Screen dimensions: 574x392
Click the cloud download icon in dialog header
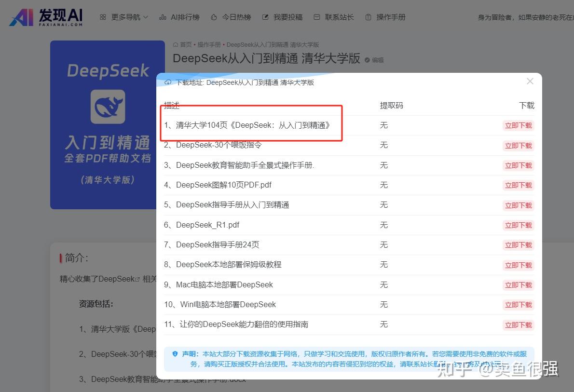point(168,82)
